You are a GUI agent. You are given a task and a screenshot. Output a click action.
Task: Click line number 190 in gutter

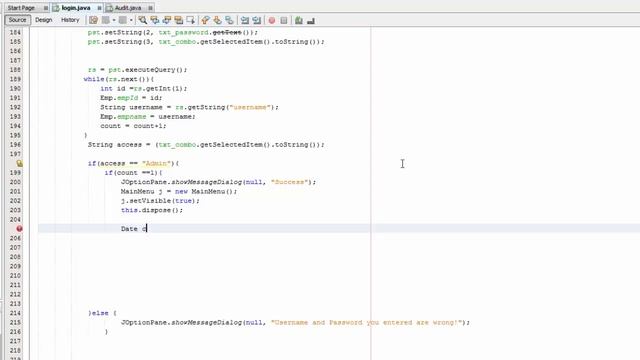(x=15, y=89)
